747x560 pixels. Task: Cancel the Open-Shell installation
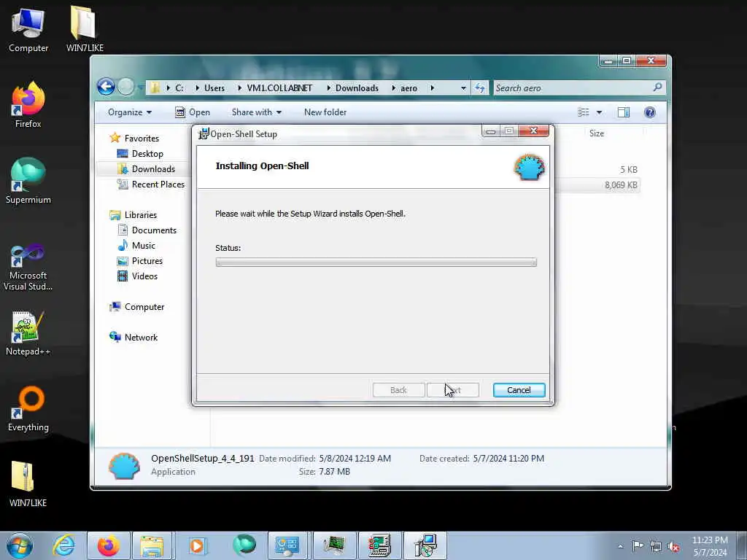pos(519,390)
